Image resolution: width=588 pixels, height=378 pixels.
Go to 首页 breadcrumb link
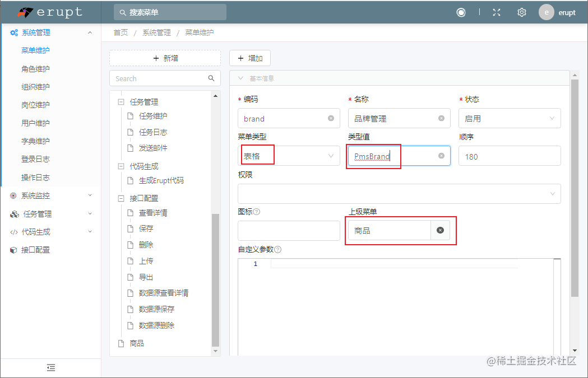[121, 32]
